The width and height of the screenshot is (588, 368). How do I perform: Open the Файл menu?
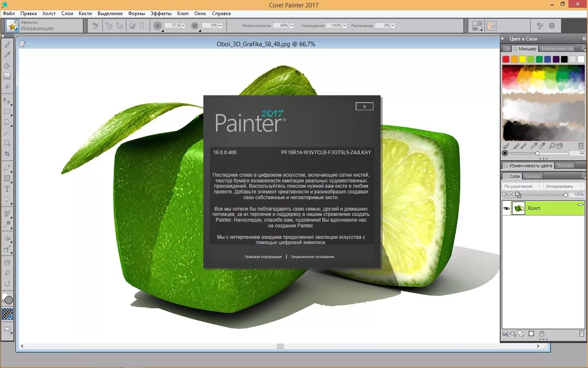[x=9, y=13]
